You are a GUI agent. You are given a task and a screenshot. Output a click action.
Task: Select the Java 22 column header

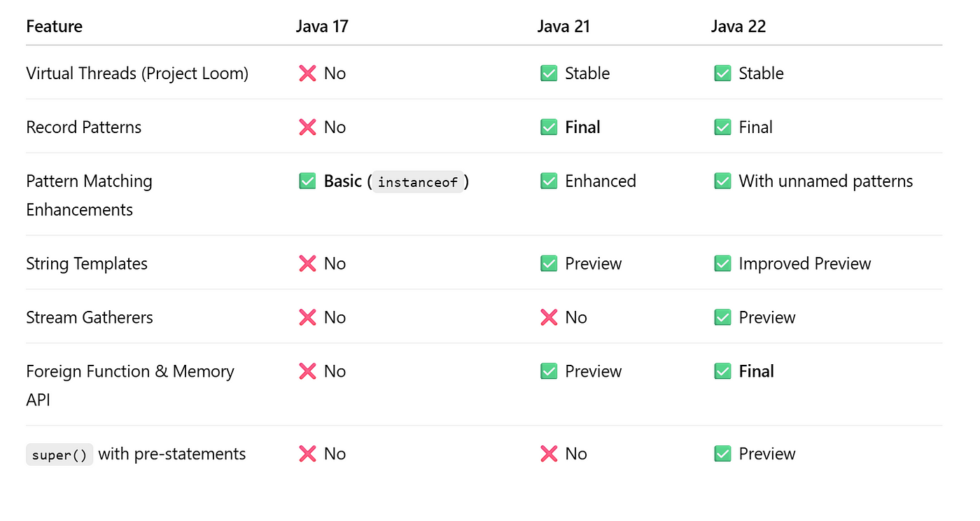coord(738,27)
